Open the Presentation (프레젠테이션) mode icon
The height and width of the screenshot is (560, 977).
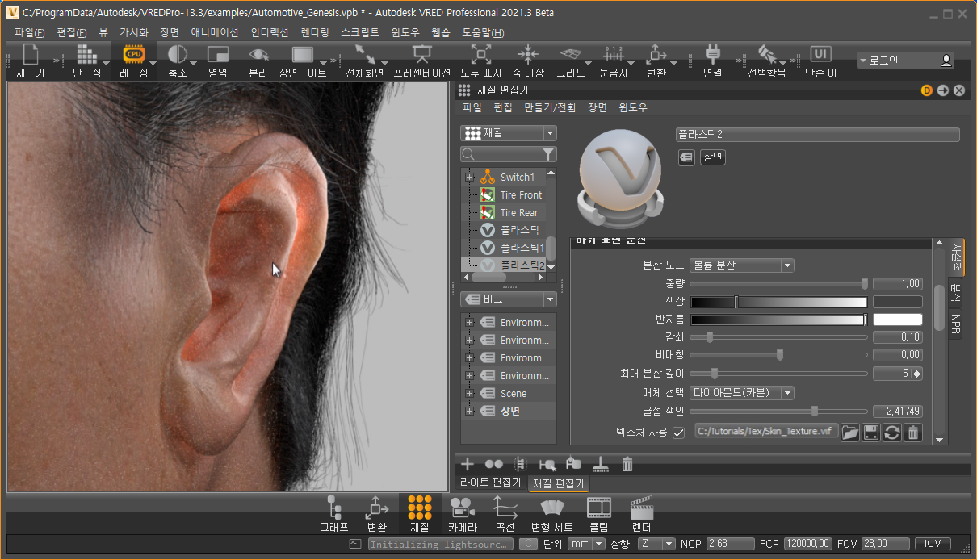pyautogui.click(x=421, y=55)
